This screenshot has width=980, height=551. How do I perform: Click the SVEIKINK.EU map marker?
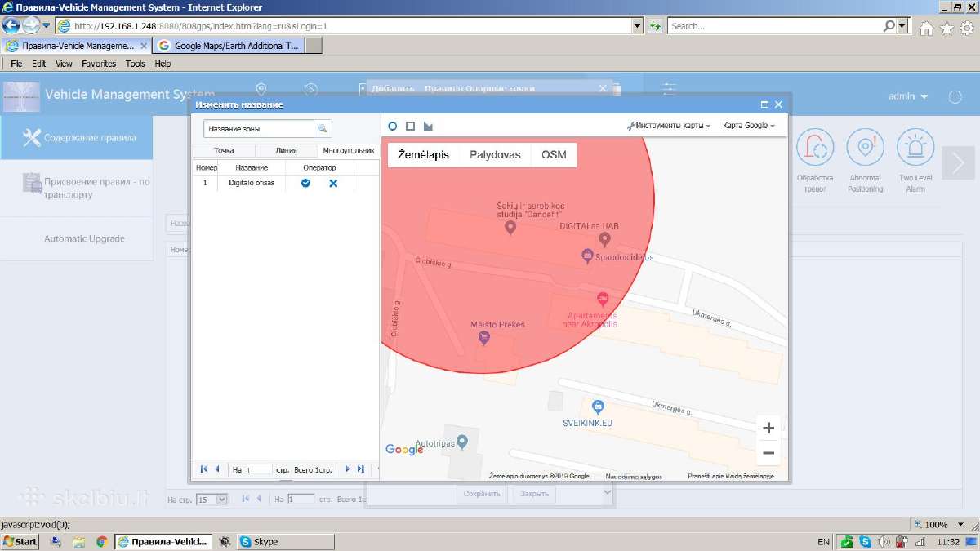[x=598, y=407]
